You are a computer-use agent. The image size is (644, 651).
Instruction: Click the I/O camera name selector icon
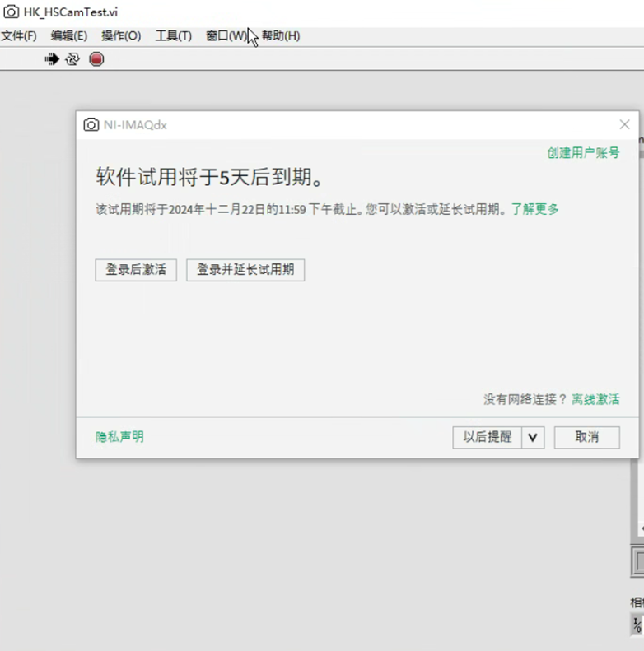click(637, 624)
